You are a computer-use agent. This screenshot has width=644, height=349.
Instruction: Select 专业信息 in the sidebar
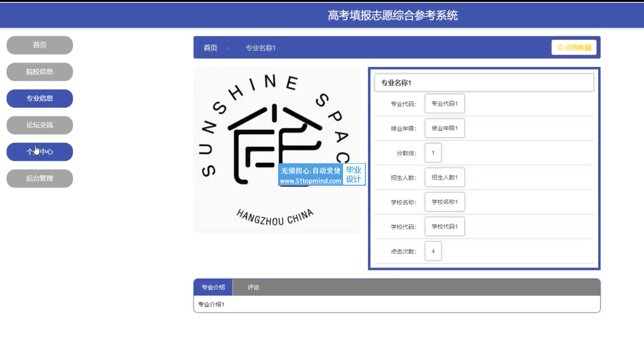(x=40, y=99)
